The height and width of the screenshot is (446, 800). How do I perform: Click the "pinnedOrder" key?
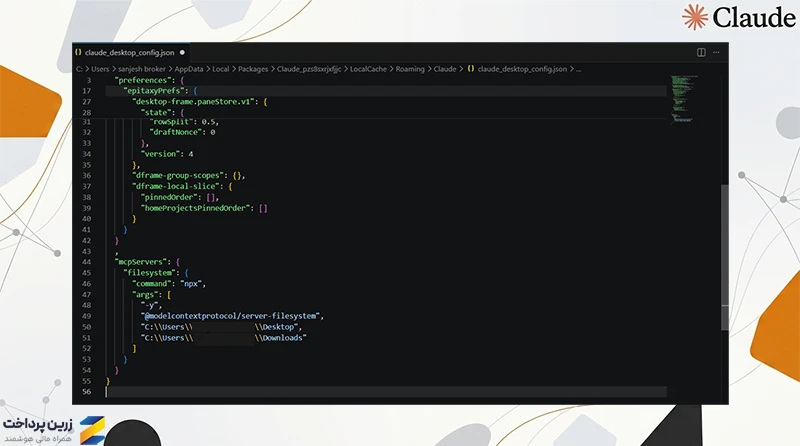169,197
